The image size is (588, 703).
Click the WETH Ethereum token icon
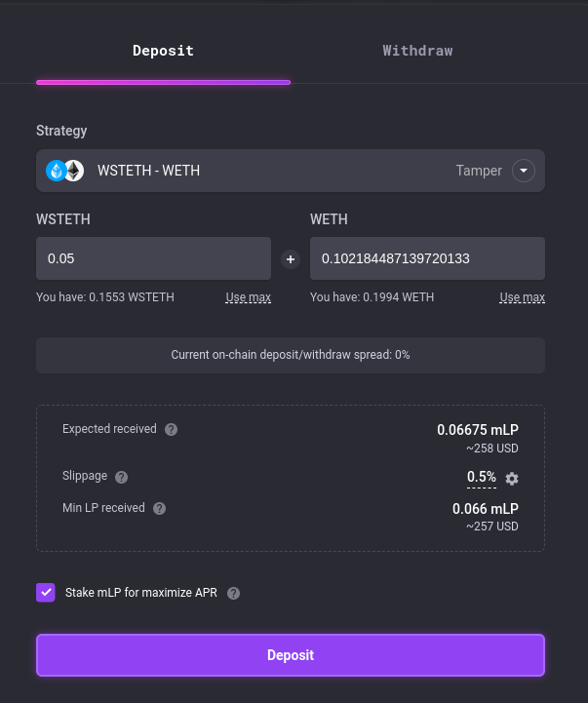(74, 171)
